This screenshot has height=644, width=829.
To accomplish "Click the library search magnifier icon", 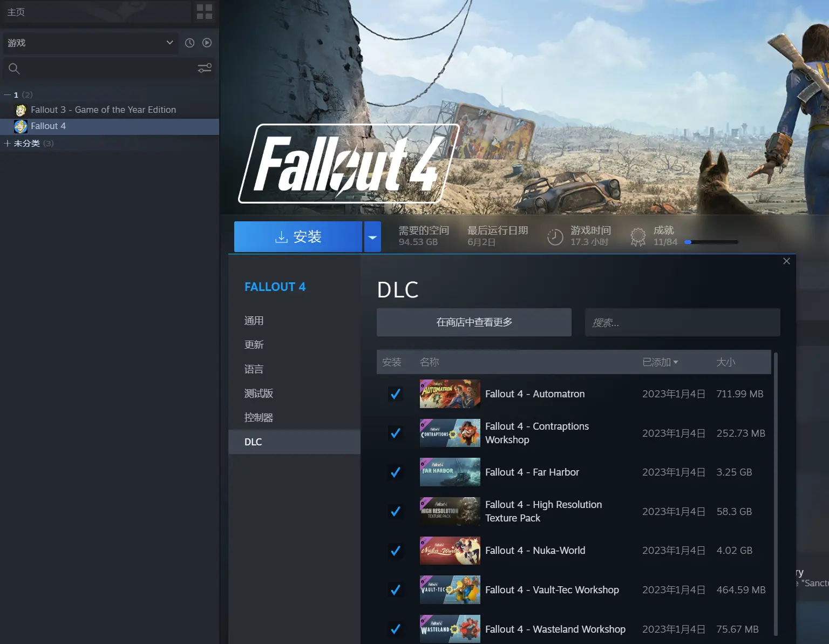I will click(x=14, y=69).
